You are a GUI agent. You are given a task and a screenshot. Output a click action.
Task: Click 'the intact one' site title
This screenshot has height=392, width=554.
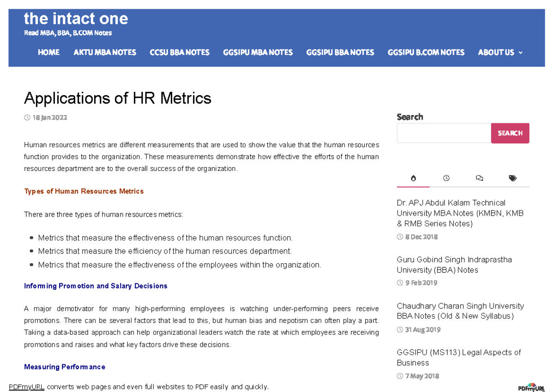76,19
